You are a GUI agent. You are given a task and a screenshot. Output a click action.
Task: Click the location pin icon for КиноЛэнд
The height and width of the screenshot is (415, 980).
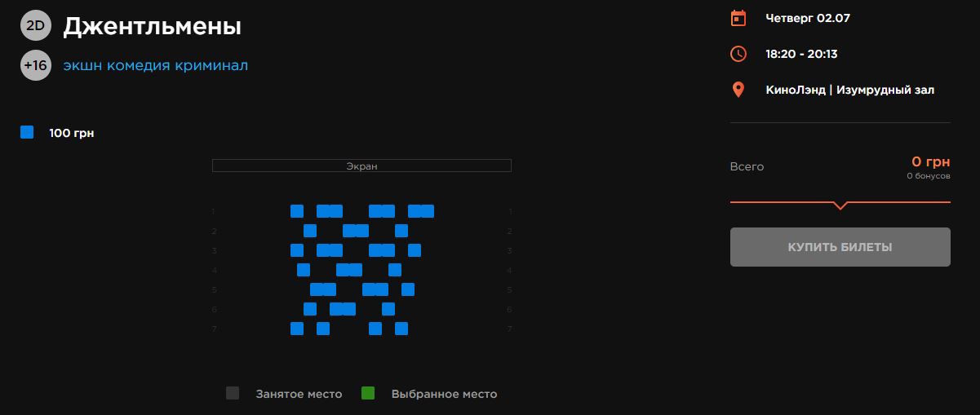coord(738,90)
